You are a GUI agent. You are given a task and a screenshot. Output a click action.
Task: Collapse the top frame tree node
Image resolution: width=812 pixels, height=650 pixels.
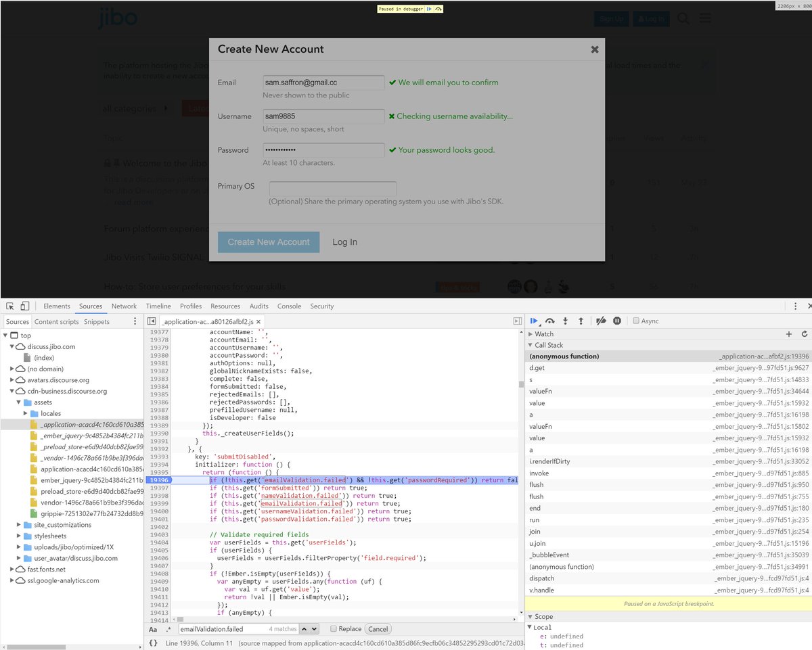point(6,335)
